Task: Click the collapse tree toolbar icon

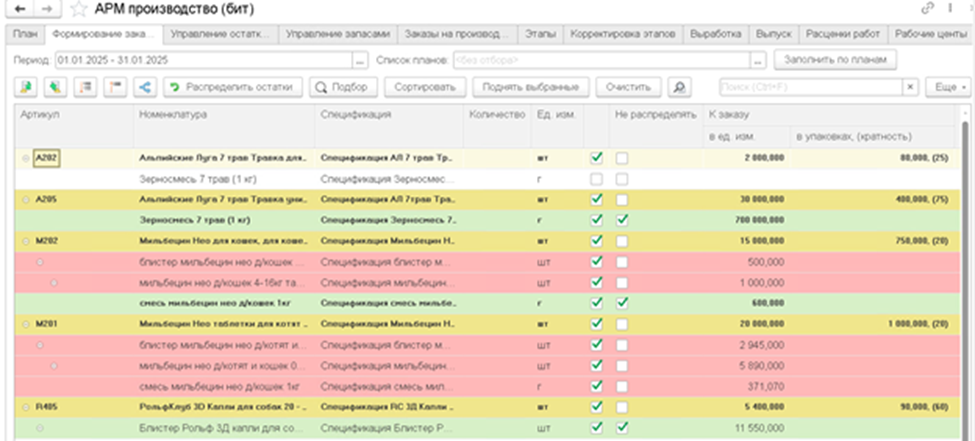Action: click(x=115, y=87)
